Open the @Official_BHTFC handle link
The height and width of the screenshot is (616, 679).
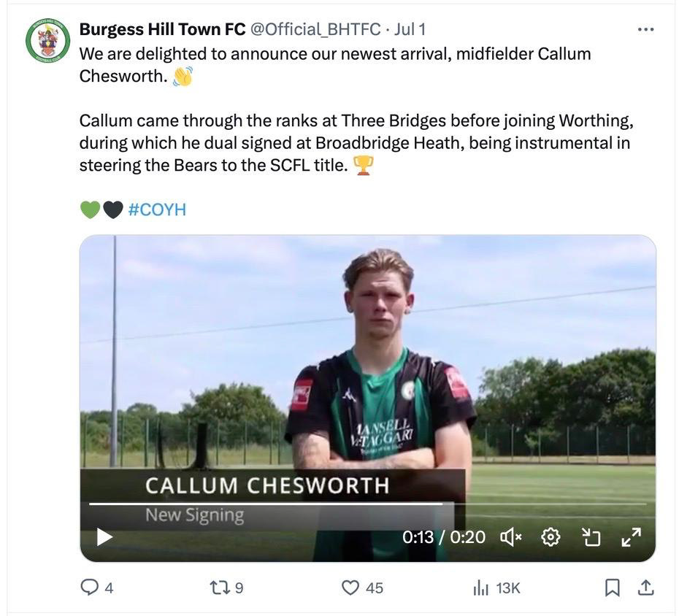(x=315, y=29)
